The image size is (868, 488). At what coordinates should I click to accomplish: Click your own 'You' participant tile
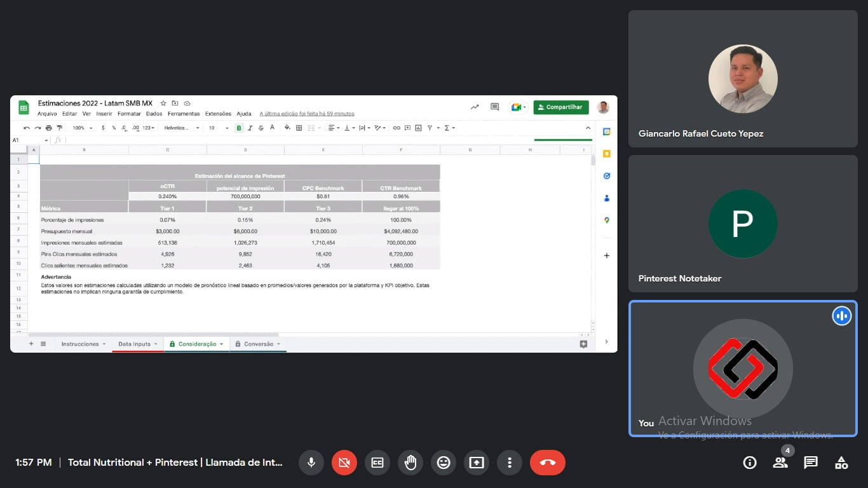pos(743,369)
